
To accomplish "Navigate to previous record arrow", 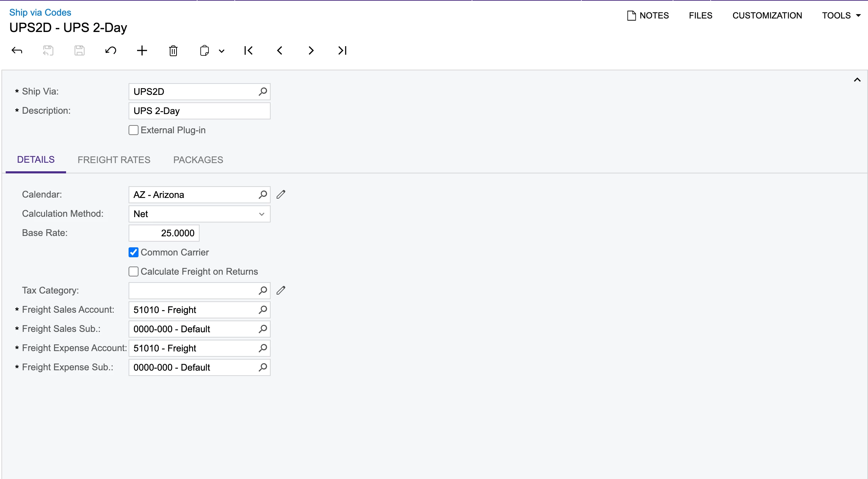I will click(280, 50).
